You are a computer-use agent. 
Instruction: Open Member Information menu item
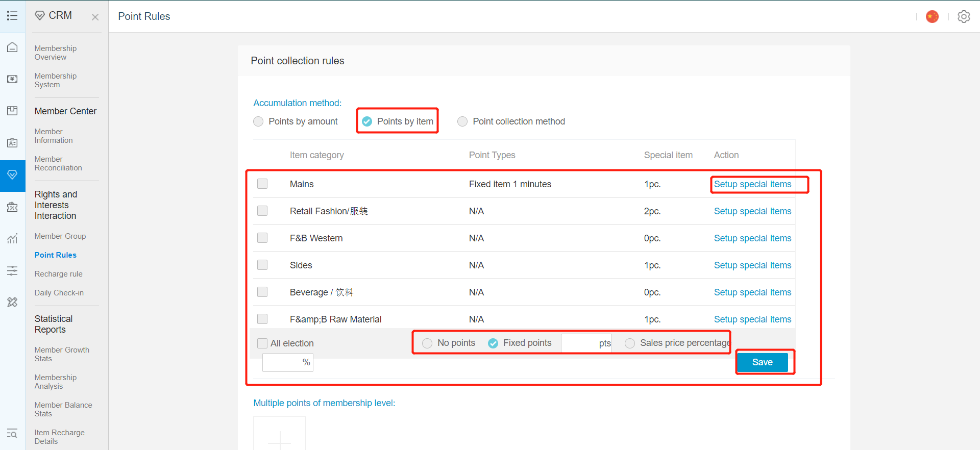pos(54,136)
